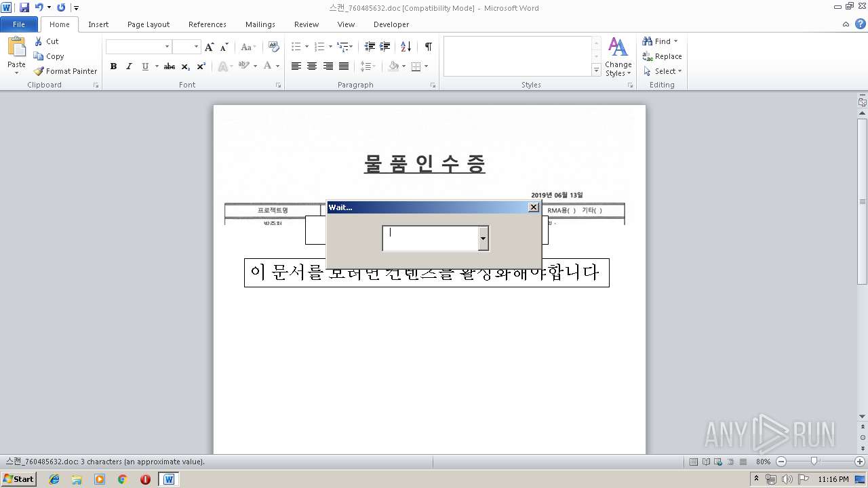
Task: Click the 80% zoom level
Action: [x=763, y=462]
